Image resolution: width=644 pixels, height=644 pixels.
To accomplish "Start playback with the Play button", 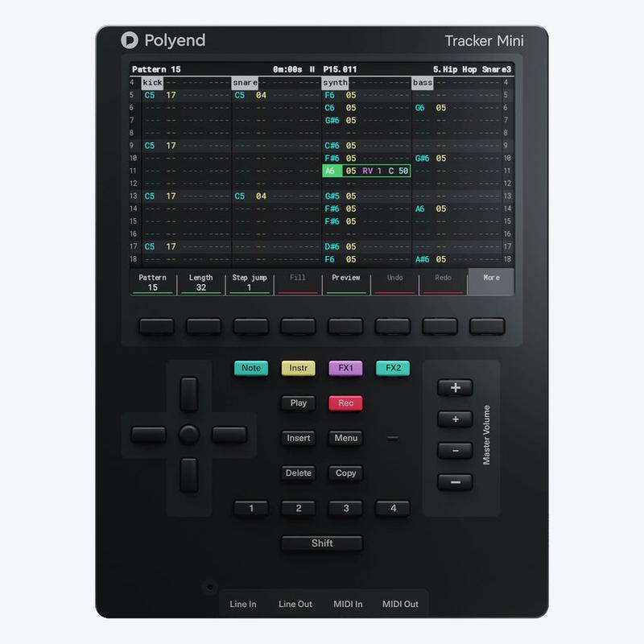I will tap(298, 403).
